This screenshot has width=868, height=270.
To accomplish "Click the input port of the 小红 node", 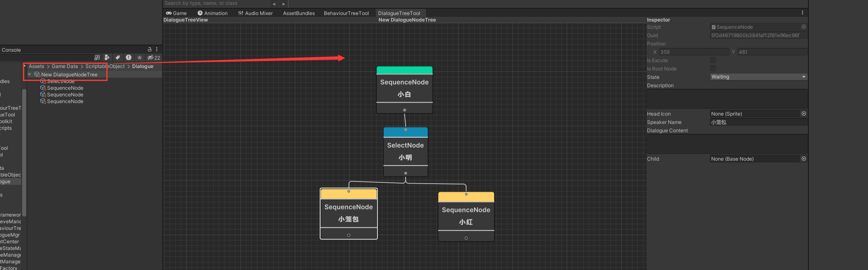I will coord(466,194).
